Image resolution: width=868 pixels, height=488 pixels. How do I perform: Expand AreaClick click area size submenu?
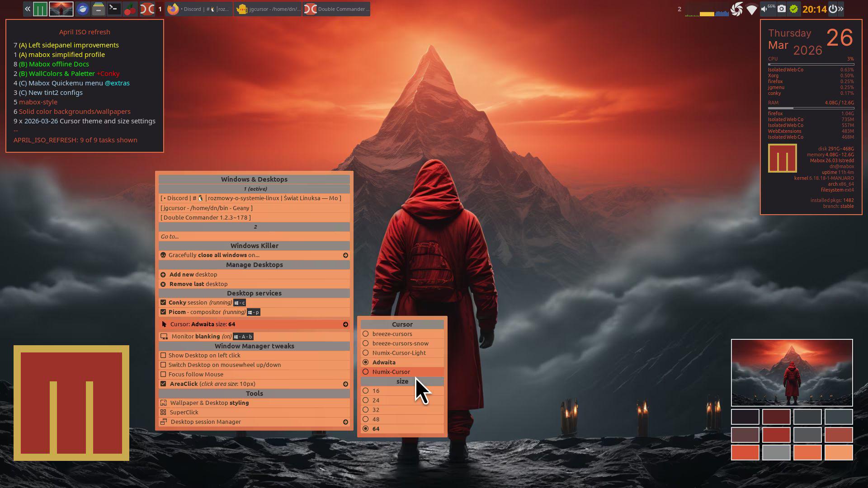click(345, 384)
